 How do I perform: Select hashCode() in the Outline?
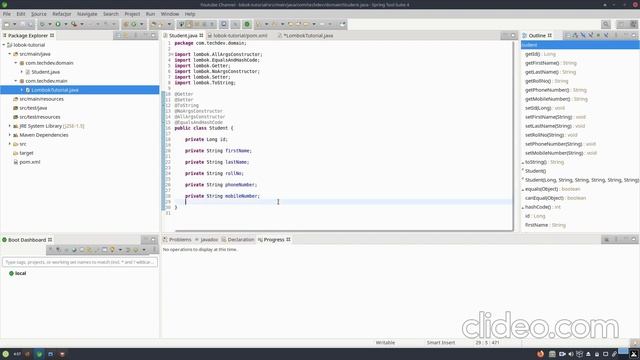tap(542, 207)
